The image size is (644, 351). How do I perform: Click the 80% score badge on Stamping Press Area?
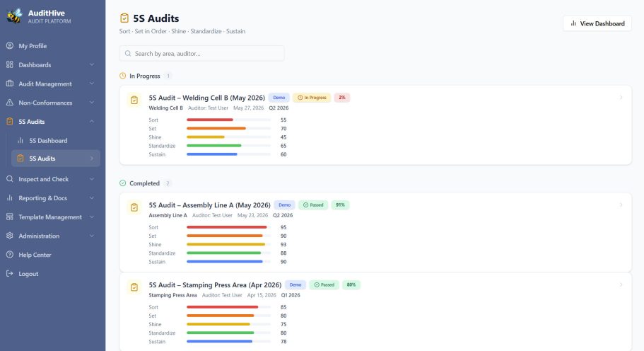[x=351, y=284]
